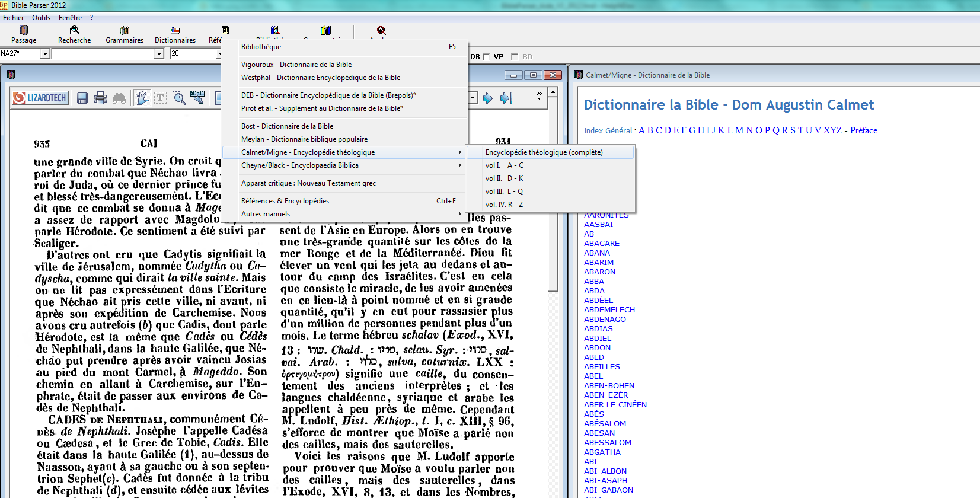Screen dimensions: 980x498
Task: Open the empty combo box dropdown arrow
Action: [159, 54]
